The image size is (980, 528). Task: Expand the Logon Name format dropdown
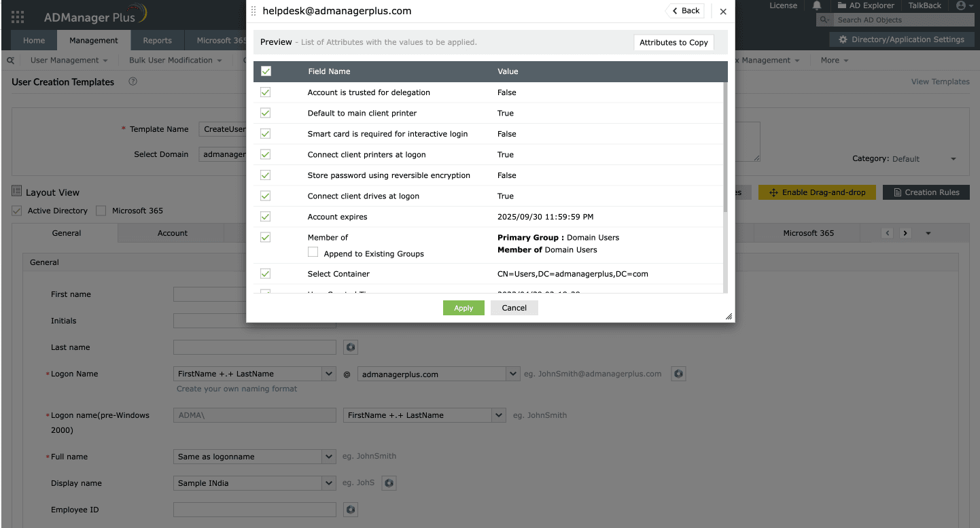(x=329, y=374)
